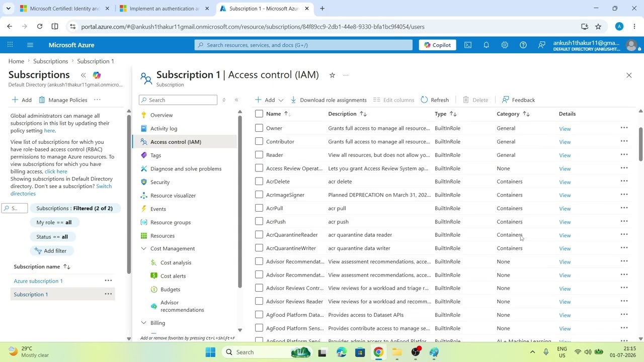This screenshot has height=362, width=644.
Task: Open the Help question mark icon
Action: 523,45
